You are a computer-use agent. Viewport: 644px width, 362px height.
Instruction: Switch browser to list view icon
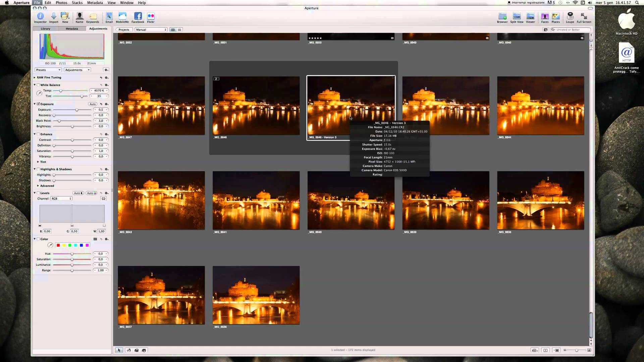point(179,30)
